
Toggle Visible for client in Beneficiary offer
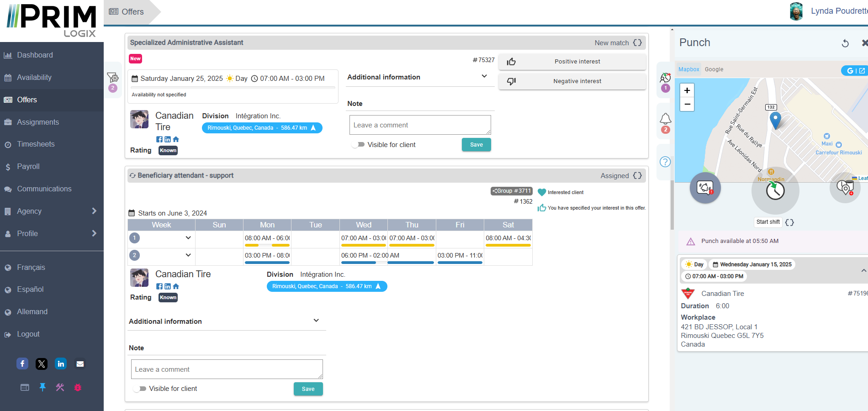coord(140,389)
